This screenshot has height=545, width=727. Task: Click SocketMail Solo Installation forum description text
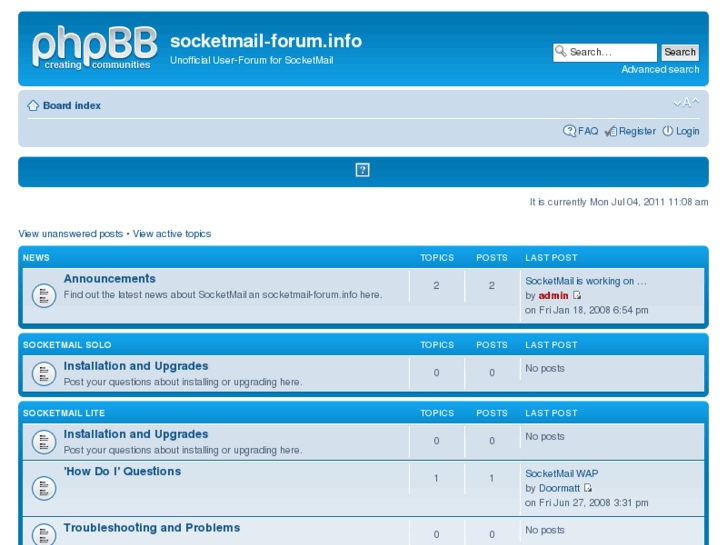coord(183,382)
